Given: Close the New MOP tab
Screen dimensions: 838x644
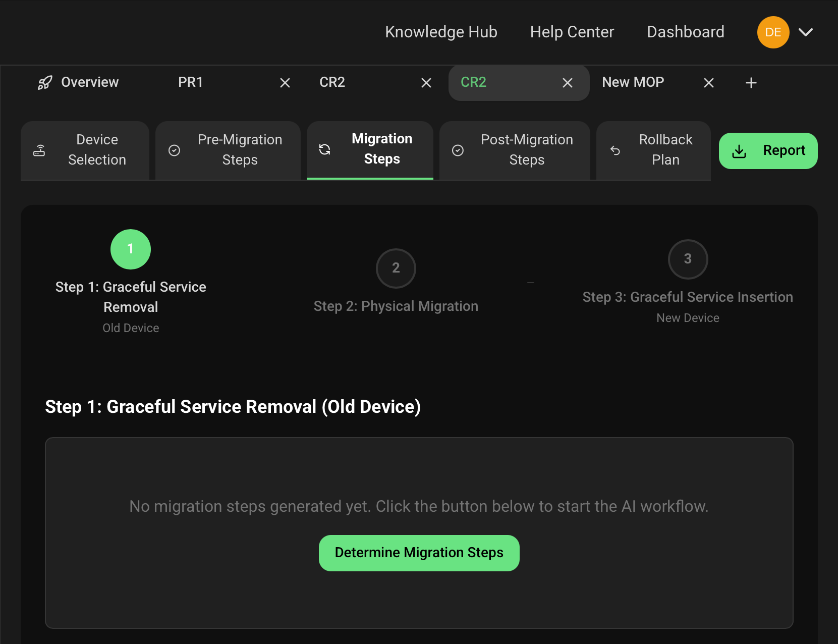Looking at the screenshot, I should [x=709, y=83].
